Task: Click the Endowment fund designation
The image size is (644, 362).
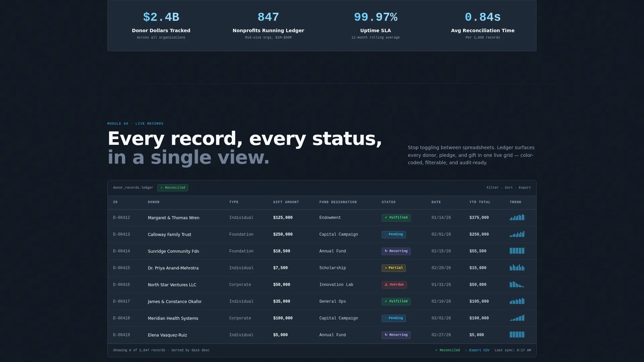Action: [x=330, y=218]
